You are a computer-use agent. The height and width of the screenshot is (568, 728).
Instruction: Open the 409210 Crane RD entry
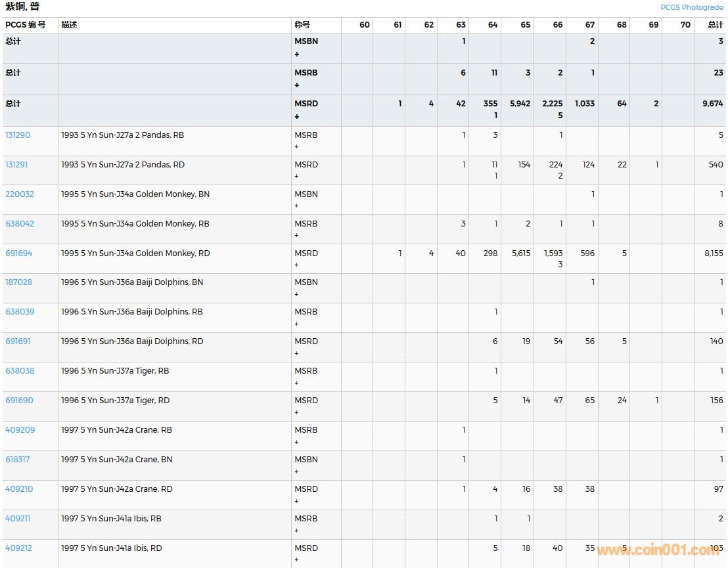tap(19, 489)
